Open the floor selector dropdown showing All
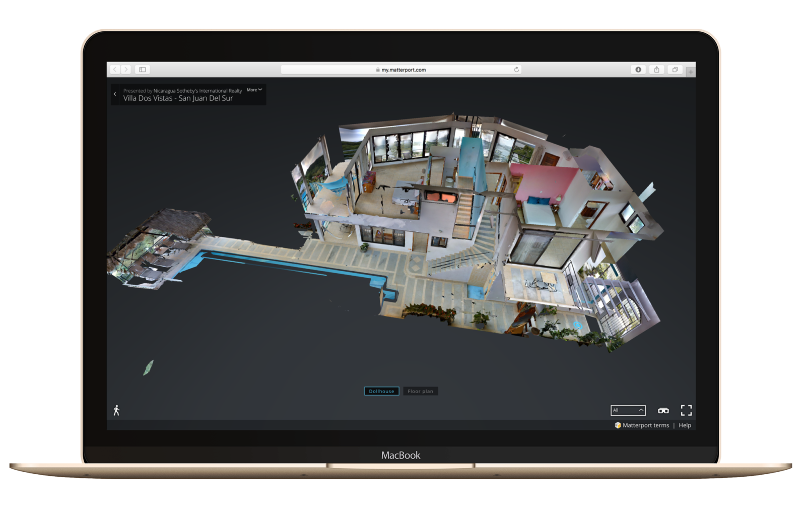The width and height of the screenshot is (812, 508). (628, 410)
